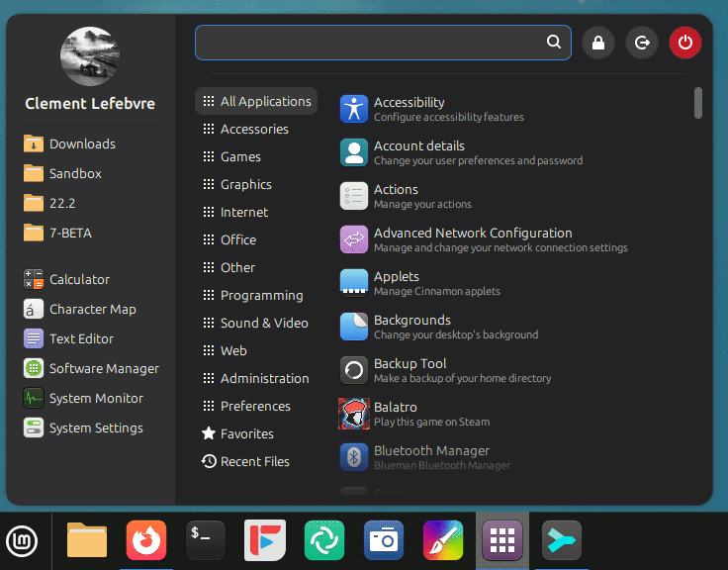Open the terminal from the panel
Viewport: 728px width, 570px height.
tap(206, 540)
